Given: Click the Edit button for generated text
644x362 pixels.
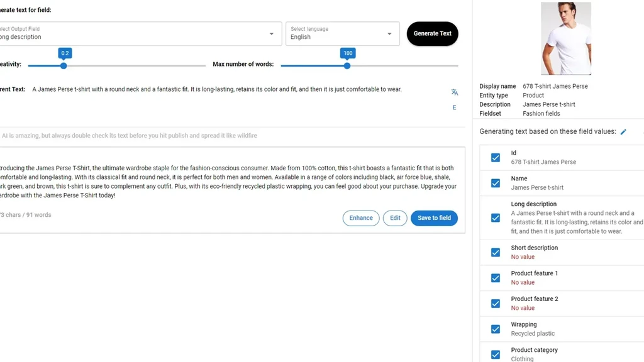Looking at the screenshot, I should (x=395, y=218).
